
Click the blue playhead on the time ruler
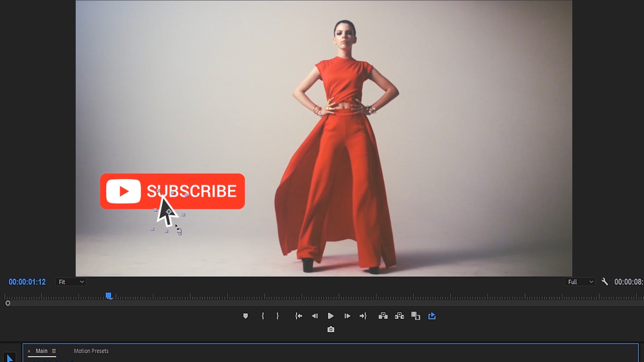click(x=109, y=296)
